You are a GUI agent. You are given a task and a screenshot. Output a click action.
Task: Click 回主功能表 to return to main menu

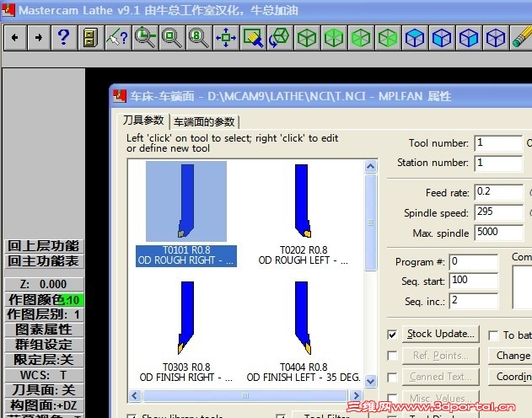[44, 261]
